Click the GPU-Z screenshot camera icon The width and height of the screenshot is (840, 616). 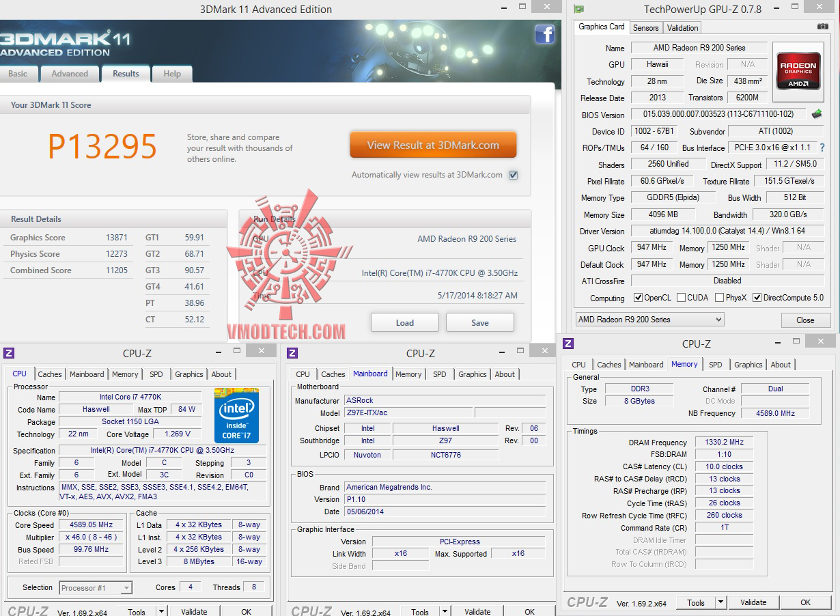point(823,27)
